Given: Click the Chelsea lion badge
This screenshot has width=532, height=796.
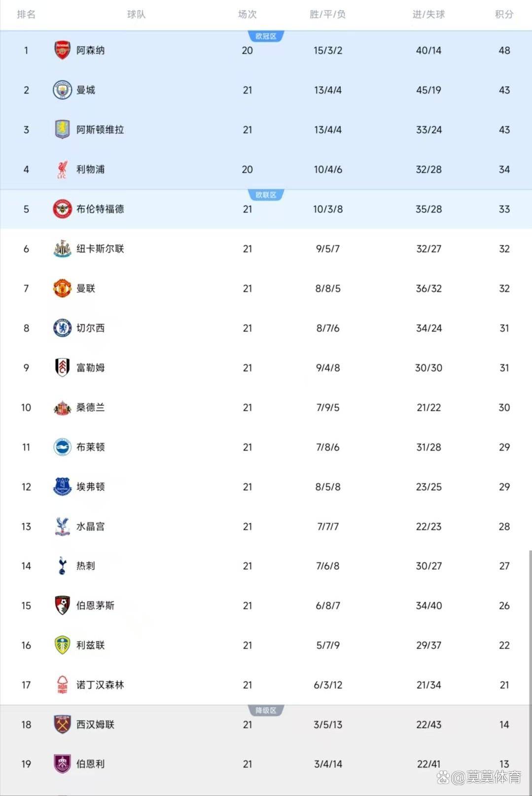Looking at the screenshot, I should tap(62, 328).
